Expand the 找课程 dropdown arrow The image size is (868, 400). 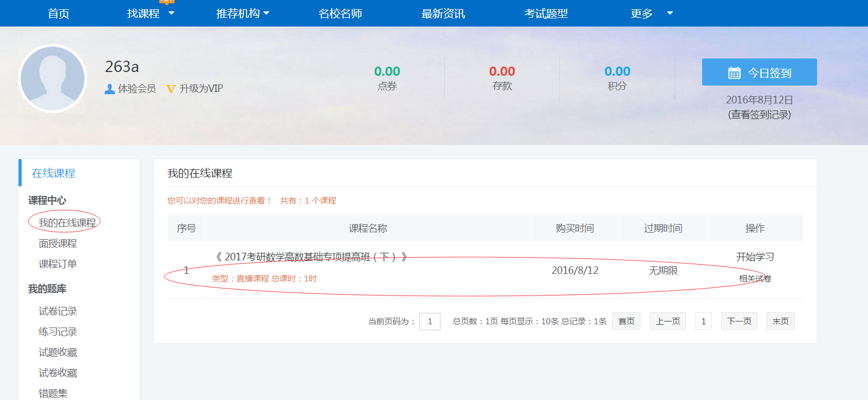click(172, 13)
